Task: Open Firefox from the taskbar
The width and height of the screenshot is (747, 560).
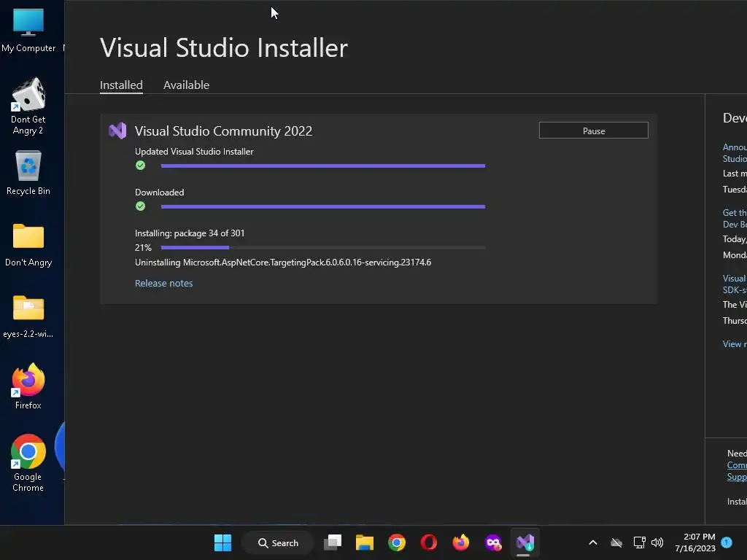Action: click(x=461, y=542)
